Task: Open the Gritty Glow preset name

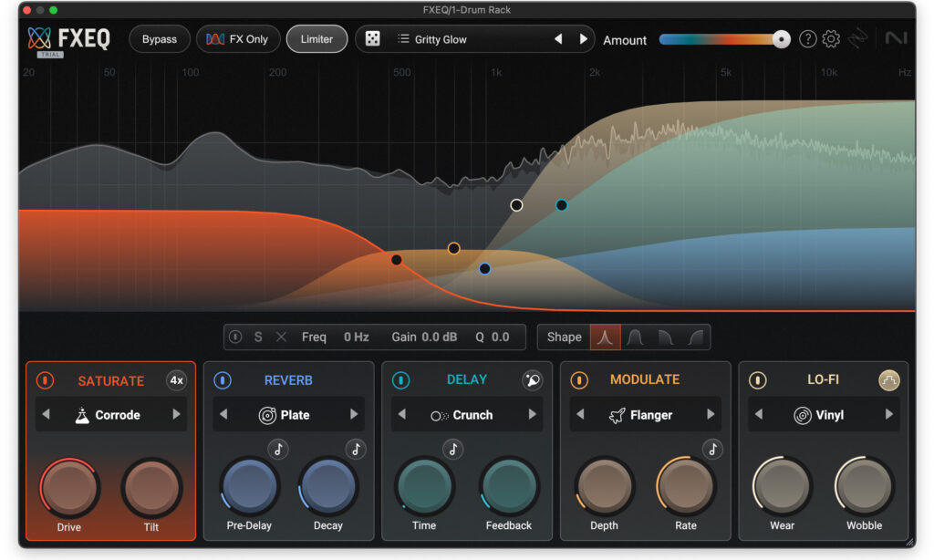Action: point(441,39)
